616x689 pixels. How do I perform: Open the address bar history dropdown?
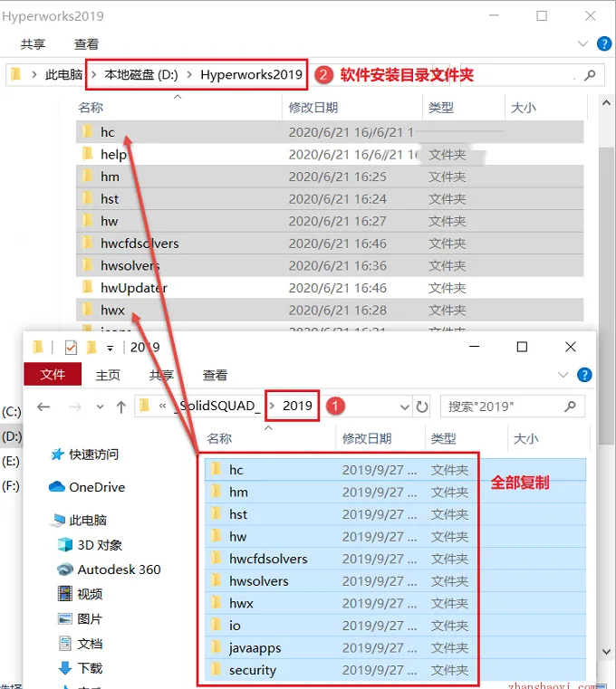(405, 407)
